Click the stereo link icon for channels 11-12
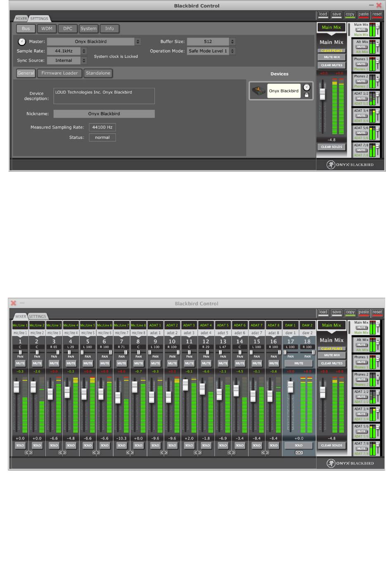Viewport: 392px width, 577px height. click(198, 453)
